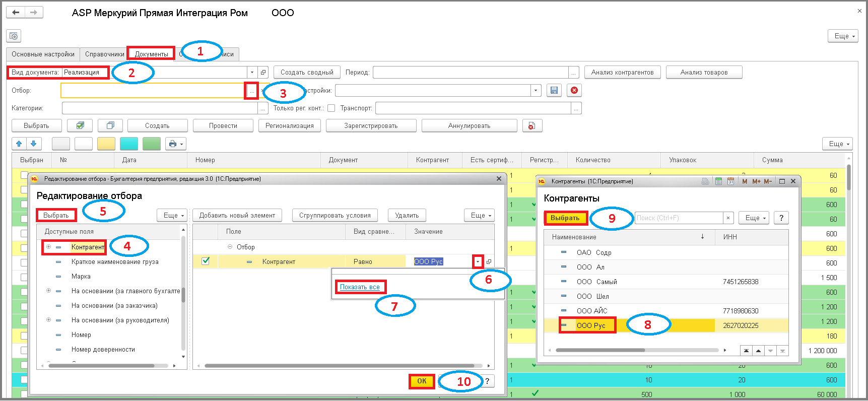This screenshot has width=868, height=401.
Task: Click the Зарегистрировать button
Action: point(371,126)
